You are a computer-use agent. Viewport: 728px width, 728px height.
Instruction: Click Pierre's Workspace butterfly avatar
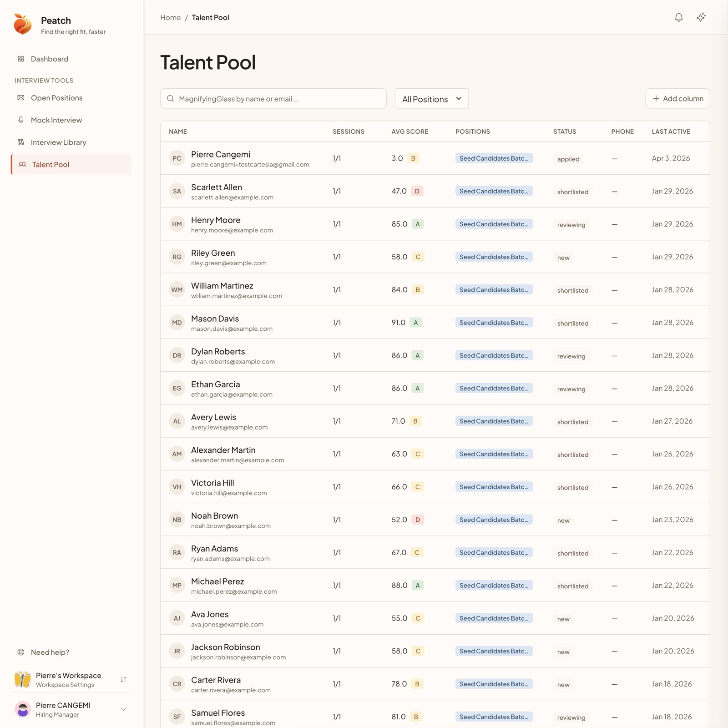point(23,679)
